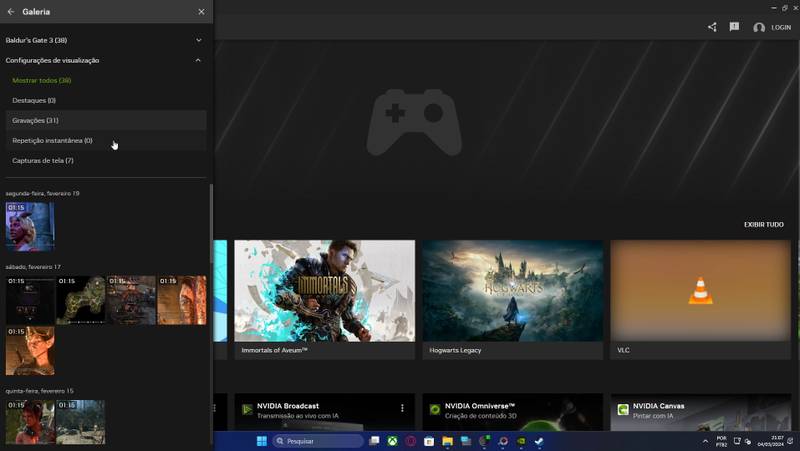Click the POR PTB2 language indicator
Screen dimensions: 800x451
coord(721,441)
